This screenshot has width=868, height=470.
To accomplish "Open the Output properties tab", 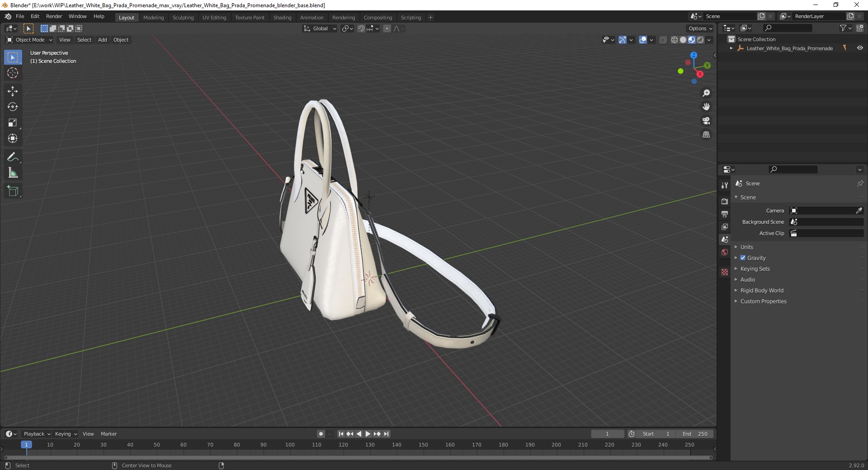I will point(725,214).
